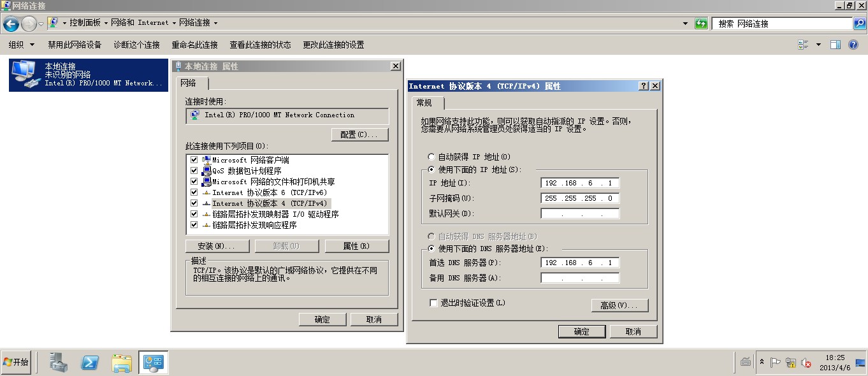Click the 配置(C)... button
Image resolution: width=868 pixels, height=376 pixels.
[x=359, y=134]
